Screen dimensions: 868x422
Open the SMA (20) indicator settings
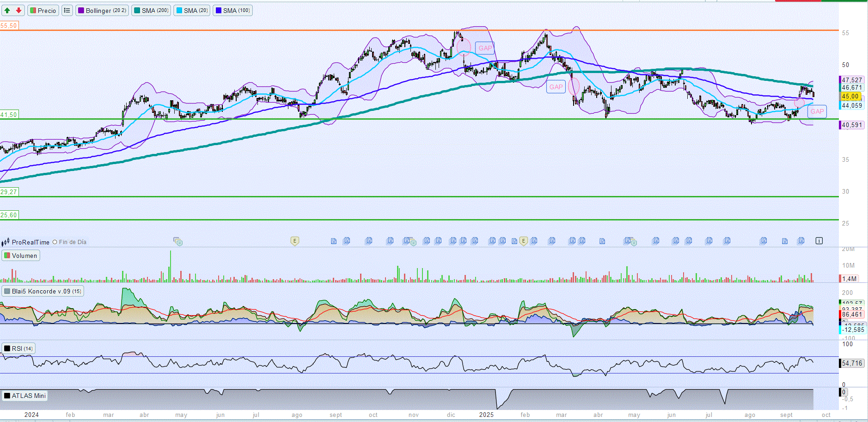192,10
